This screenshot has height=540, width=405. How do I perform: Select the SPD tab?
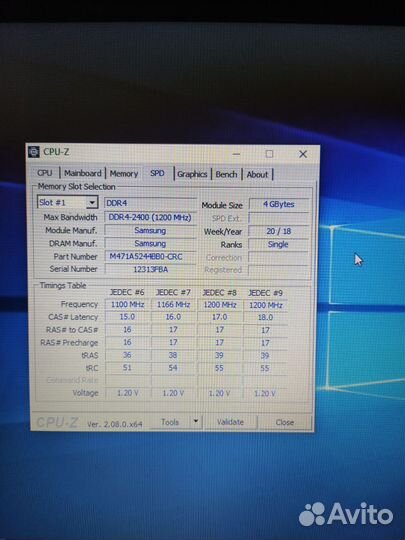click(x=157, y=173)
